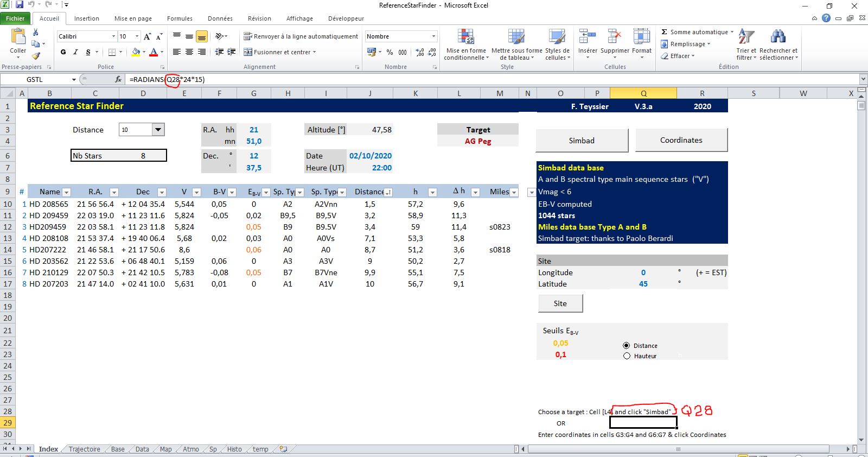The width and height of the screenshot is (868, 457).
Task: Click the percent style icon
Action: point(390,52)
